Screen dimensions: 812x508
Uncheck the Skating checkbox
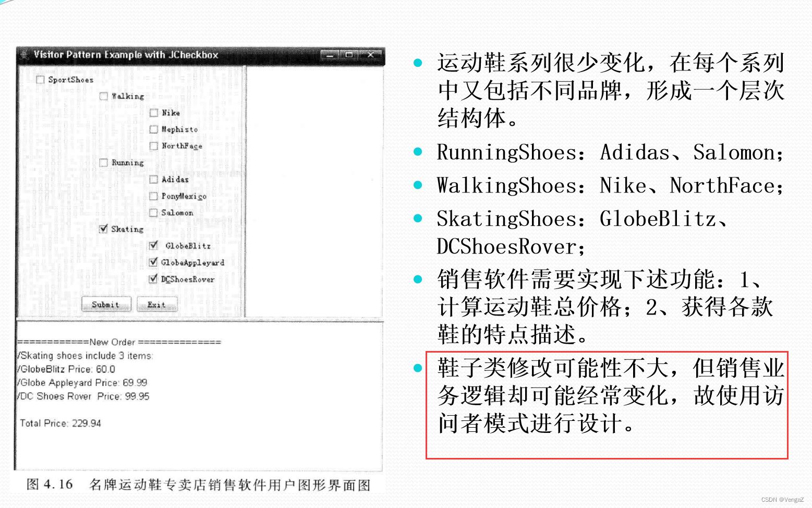click(104, 229)
